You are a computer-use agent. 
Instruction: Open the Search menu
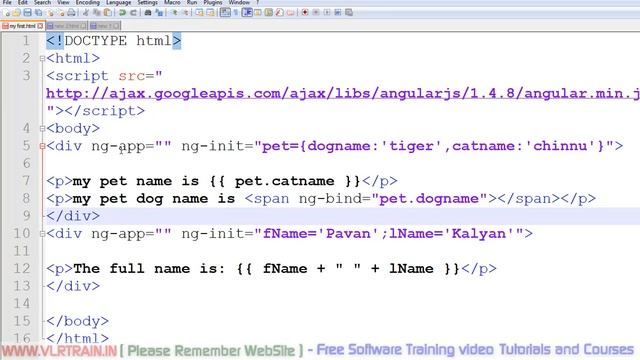(42, 2)
